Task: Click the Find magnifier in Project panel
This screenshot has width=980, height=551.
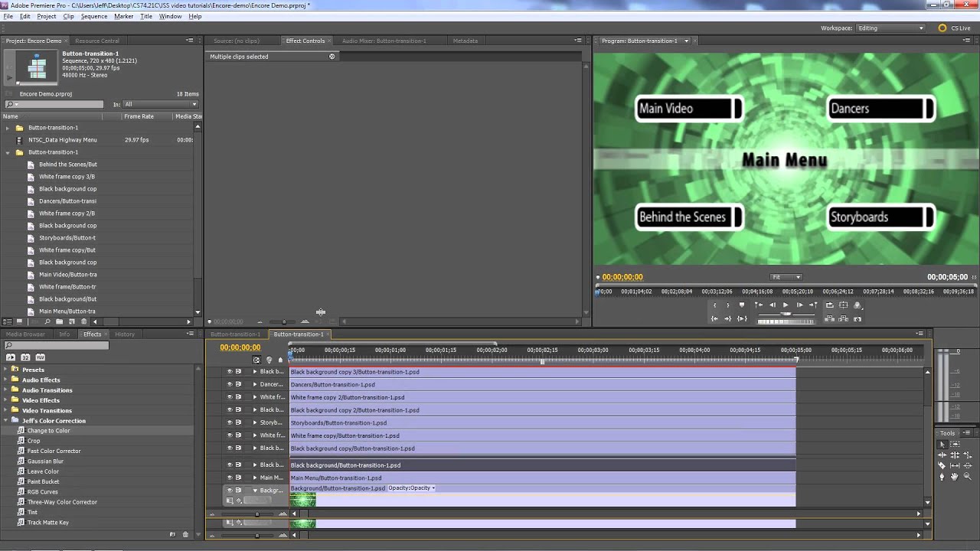Action: (47, 321)
